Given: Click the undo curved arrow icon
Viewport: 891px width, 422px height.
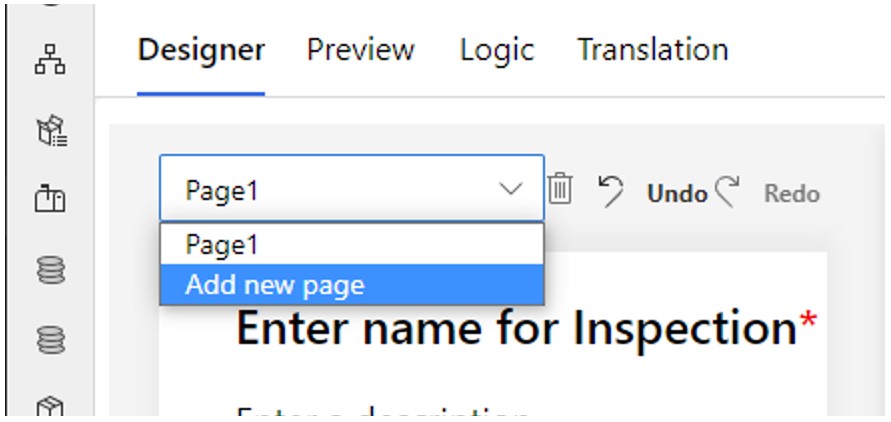Looking at the screenshot, I should coord(610,191).
